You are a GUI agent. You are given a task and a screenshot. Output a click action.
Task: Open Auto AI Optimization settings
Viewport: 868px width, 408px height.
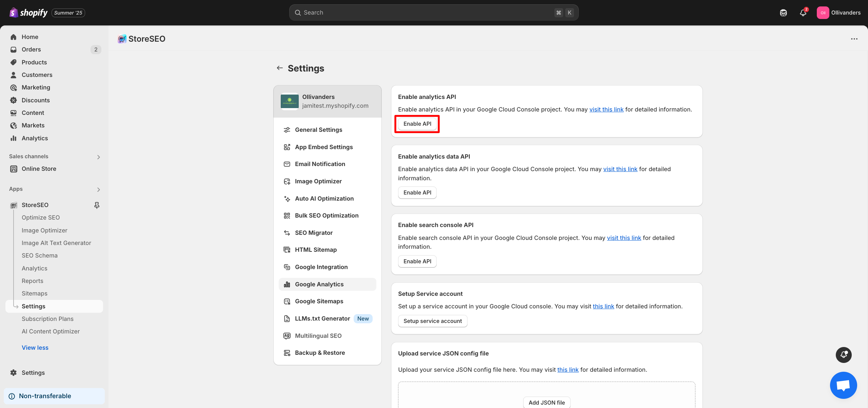tap(328, 199)
